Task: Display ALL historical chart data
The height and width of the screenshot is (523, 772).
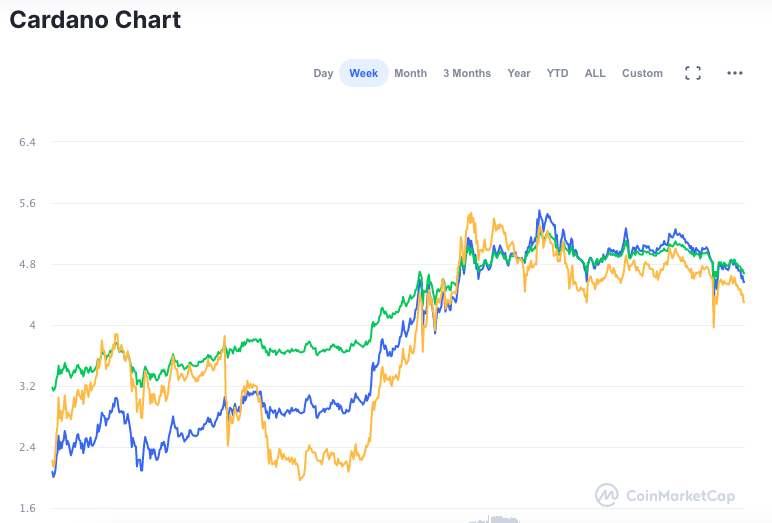Action: pos(595,73)
